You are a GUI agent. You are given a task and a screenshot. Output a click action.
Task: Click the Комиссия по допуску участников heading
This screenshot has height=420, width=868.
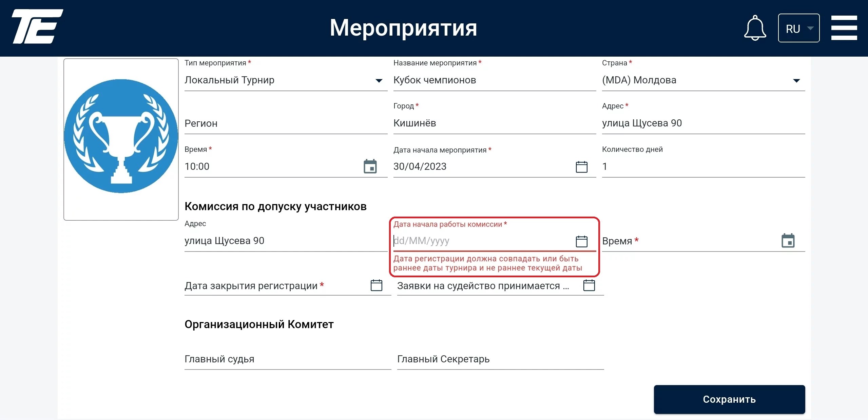pos(275,206)
